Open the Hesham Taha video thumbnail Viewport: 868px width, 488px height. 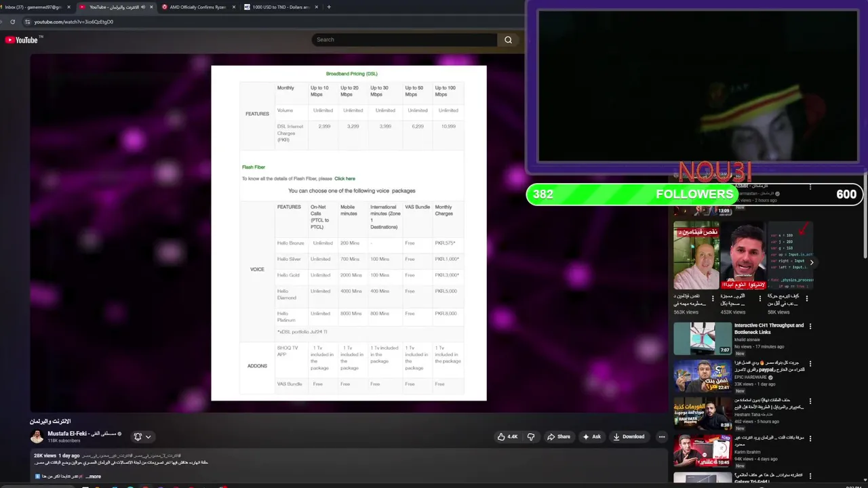(703, 413)
